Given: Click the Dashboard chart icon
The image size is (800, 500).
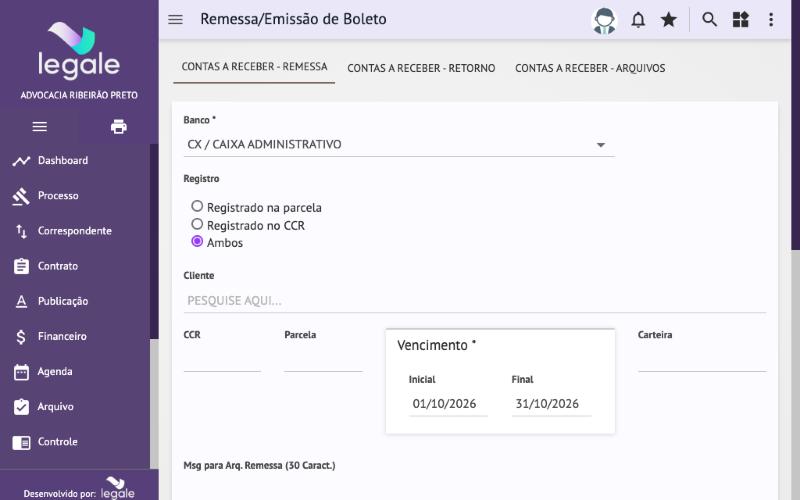Looking at the screenshot, I should click(21, 161).
